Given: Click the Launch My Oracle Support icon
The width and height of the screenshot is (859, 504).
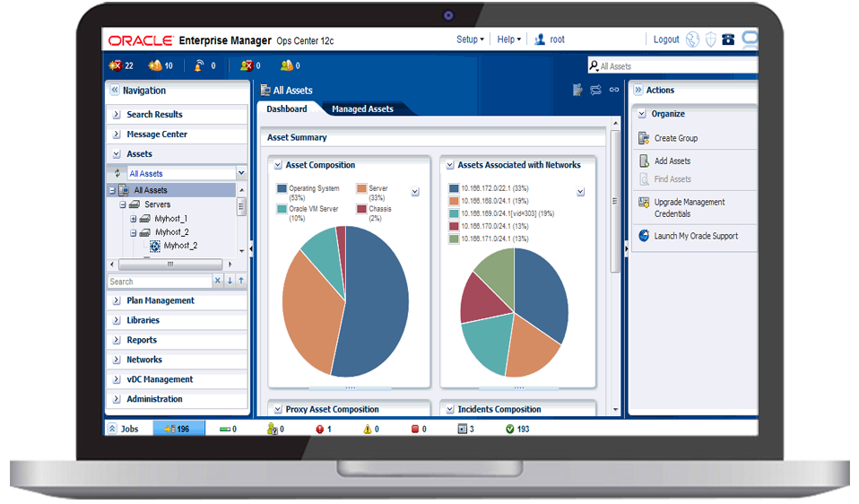Looking at the screenshot, I should [644, 236].
